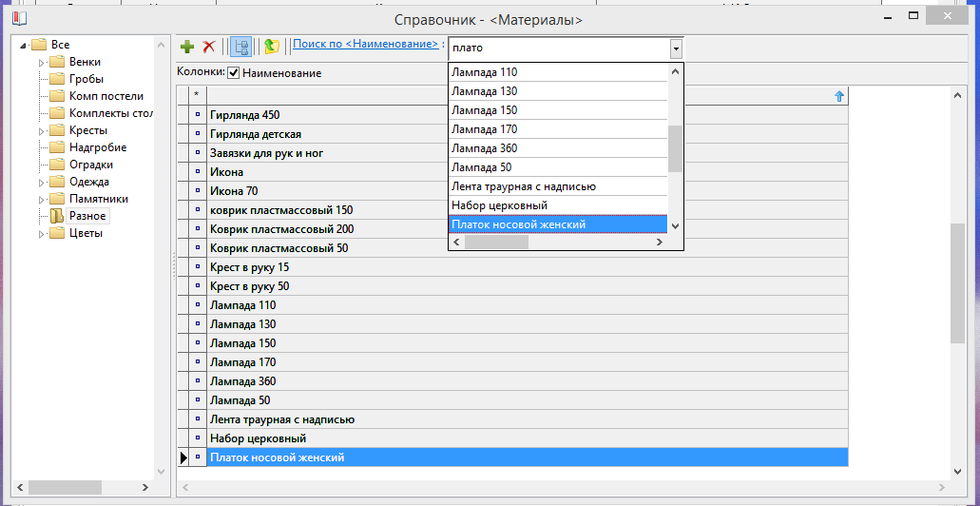Click row marker beside Лампада 360
This screenshot has width=980, height=506.
(198, 380)
